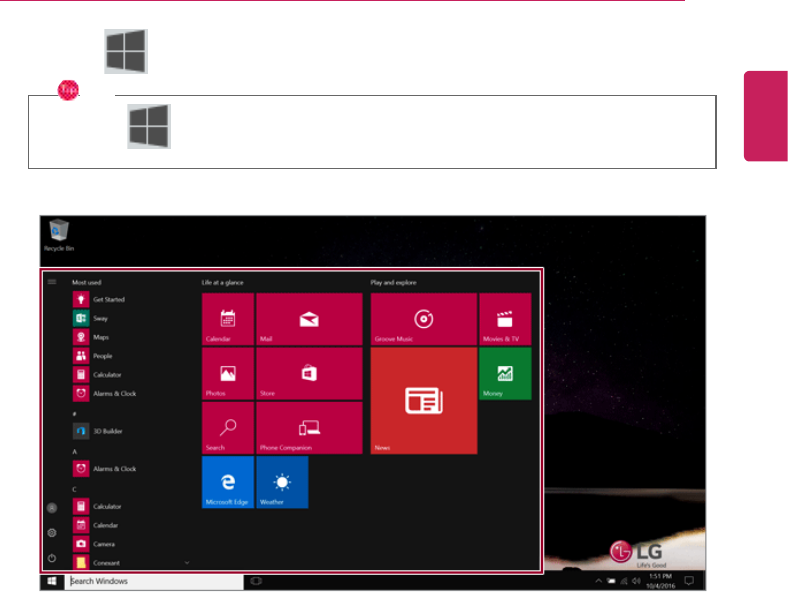Click the Play and explore group header

coord(393,282)
